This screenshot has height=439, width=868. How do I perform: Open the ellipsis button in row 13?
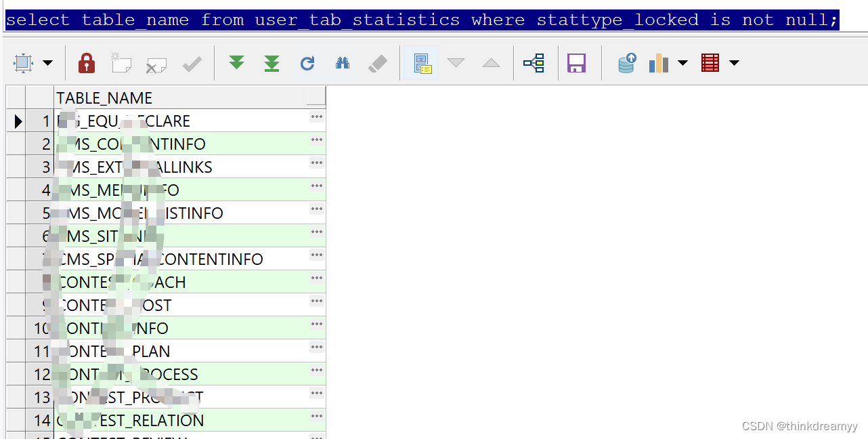(316, 394)
